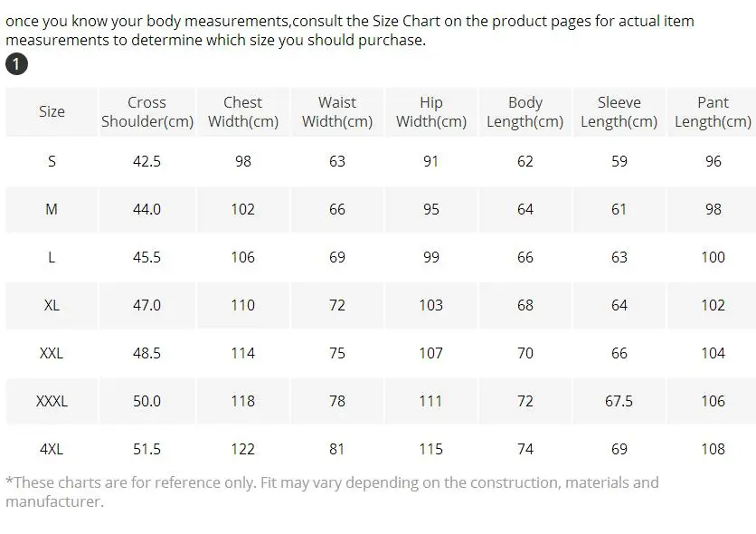The width and height of the screenshot is (756, 534).
Task: Select the XXXL size row label
Action: (x=52, y=401)
